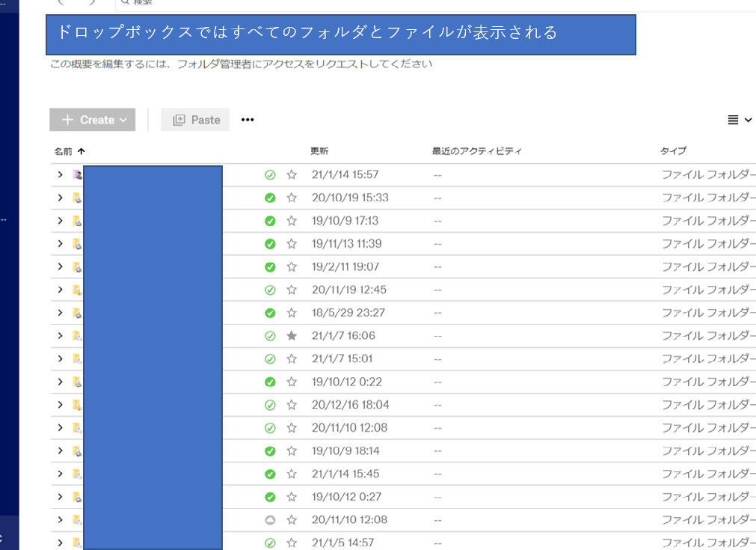Unstar the folder updated 21/1/7 16:06
756x550 pixels.
tap(292, 335)
